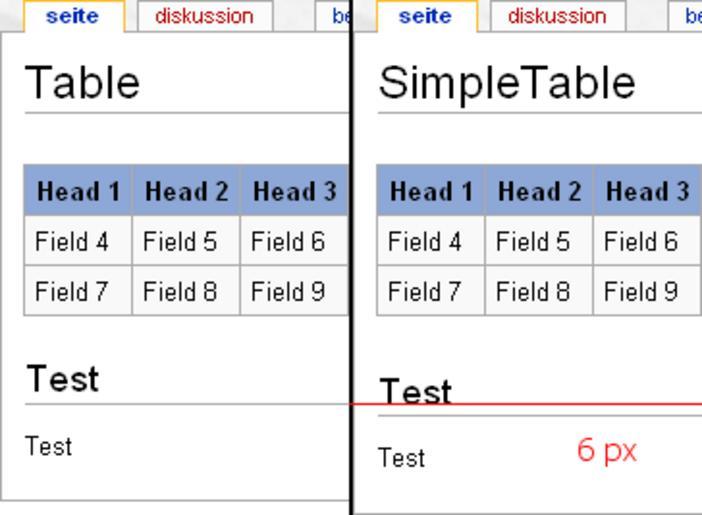This screenshot has height=515, width=702.
Task: Open the diskussion tab on the Table page
Action: pyautogui.click(x=204, y=17)
